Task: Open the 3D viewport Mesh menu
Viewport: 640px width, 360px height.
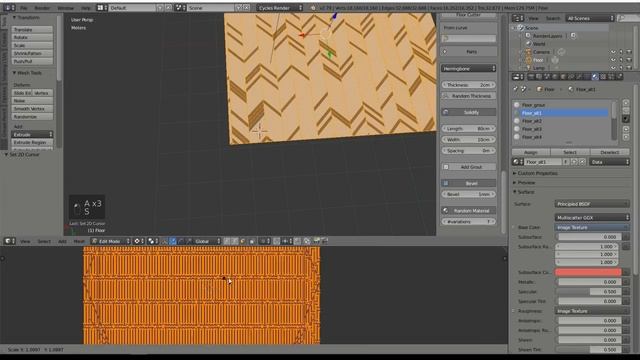Action: [79, 241]
